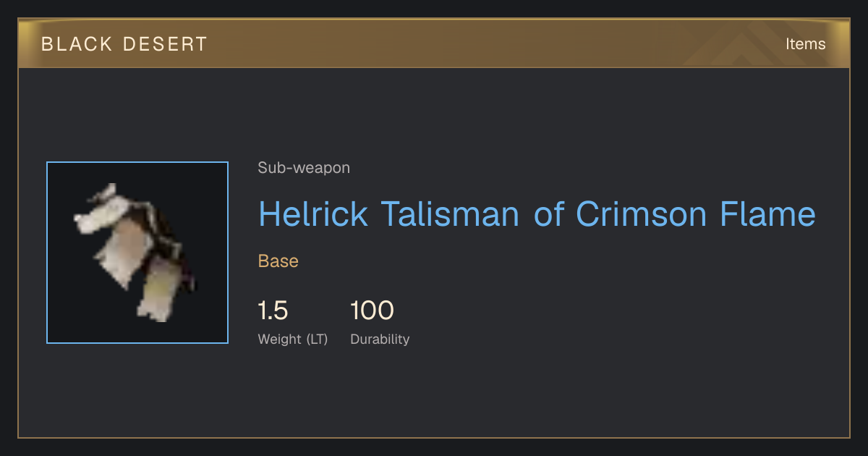Click the Sub-weapon category label
Viewport: 868px width, 456px height.
coord(304,168)
